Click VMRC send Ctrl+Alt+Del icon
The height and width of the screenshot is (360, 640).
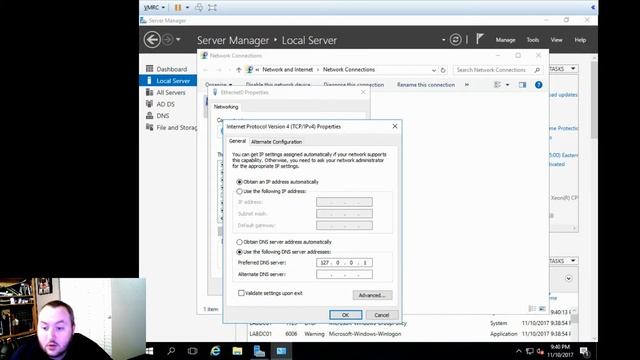tap(199, 7)
